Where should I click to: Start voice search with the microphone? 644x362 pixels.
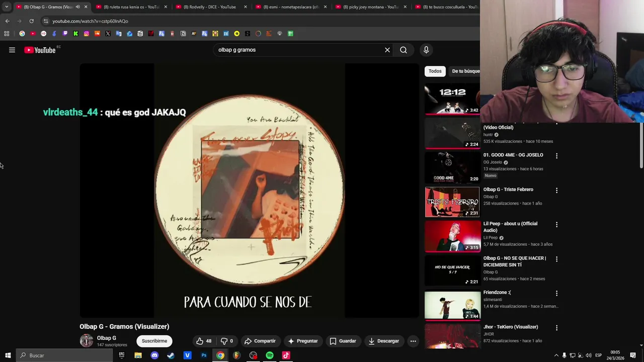pos(426,50)
